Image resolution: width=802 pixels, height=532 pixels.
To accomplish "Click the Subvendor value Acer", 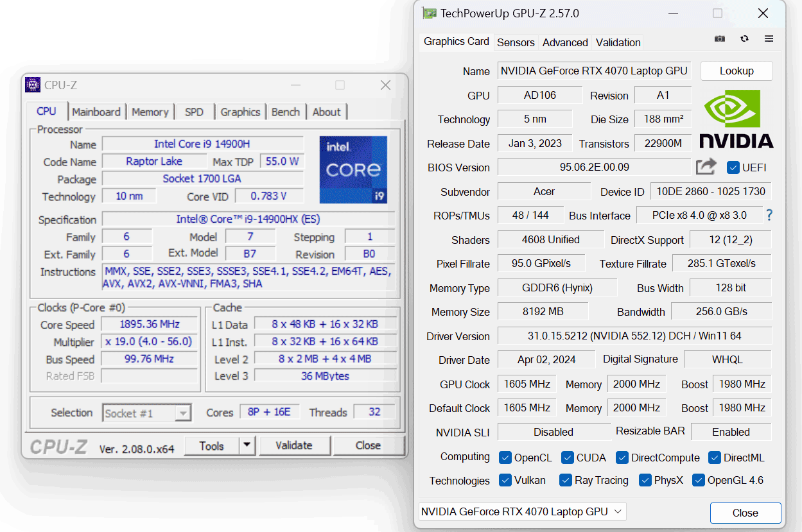I will click(x=544, y=191).
